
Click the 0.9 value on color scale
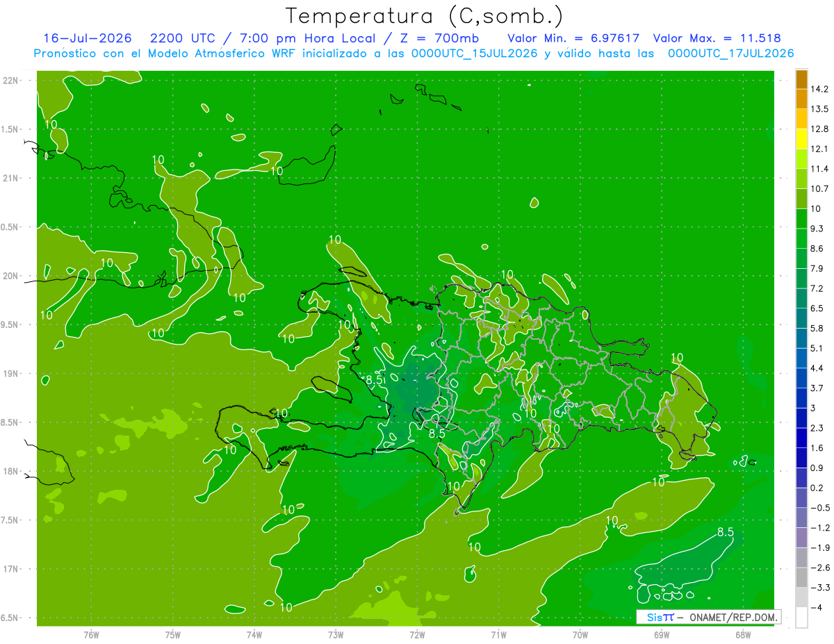[x=817, y=468]
